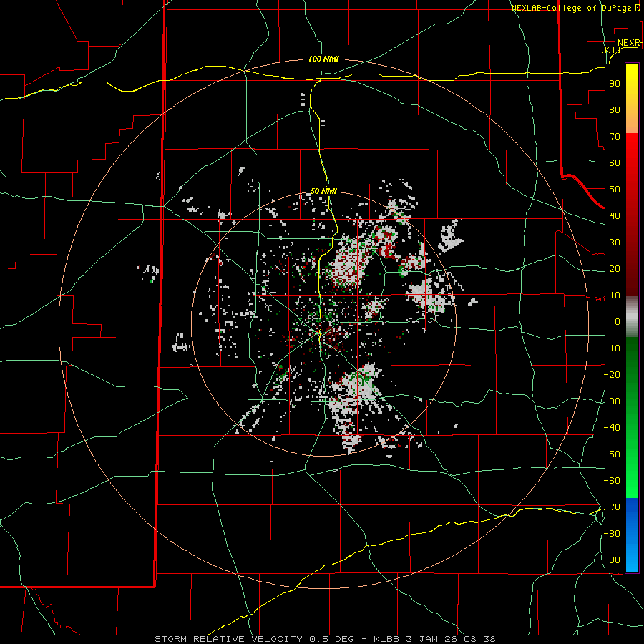Click the 60 tick label on velocity scale
The height and width of the screenshot is (644, 644).
pos(615,163)
